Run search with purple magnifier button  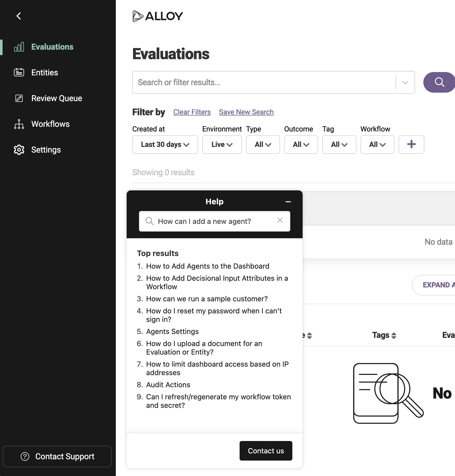439,82
